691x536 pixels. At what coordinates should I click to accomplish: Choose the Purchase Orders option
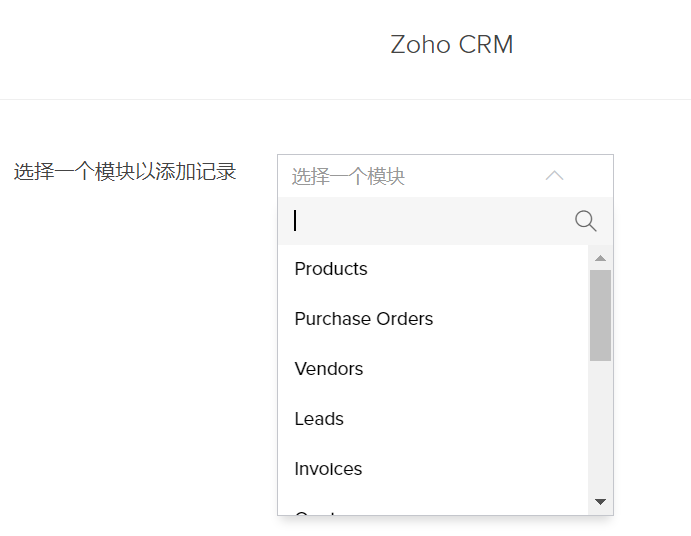[x=364, y=319]
